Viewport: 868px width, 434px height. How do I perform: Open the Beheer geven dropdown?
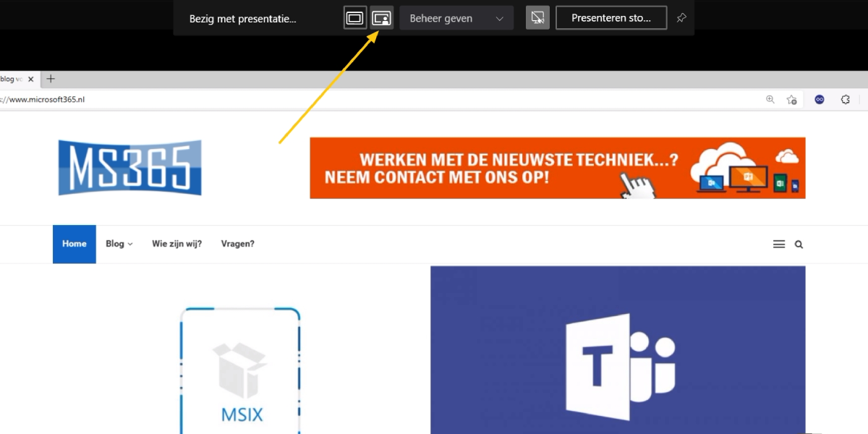point(456,18)
